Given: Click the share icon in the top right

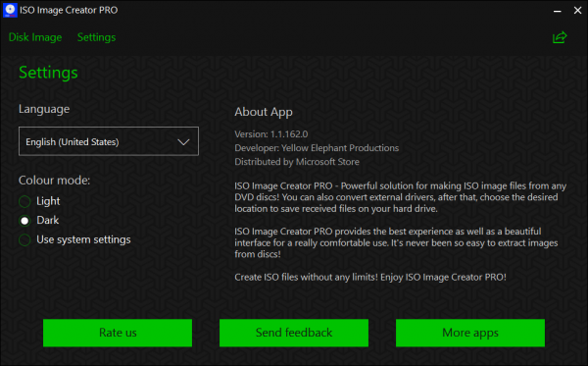Looking at the screenshot, I should [x=560, y=37].
